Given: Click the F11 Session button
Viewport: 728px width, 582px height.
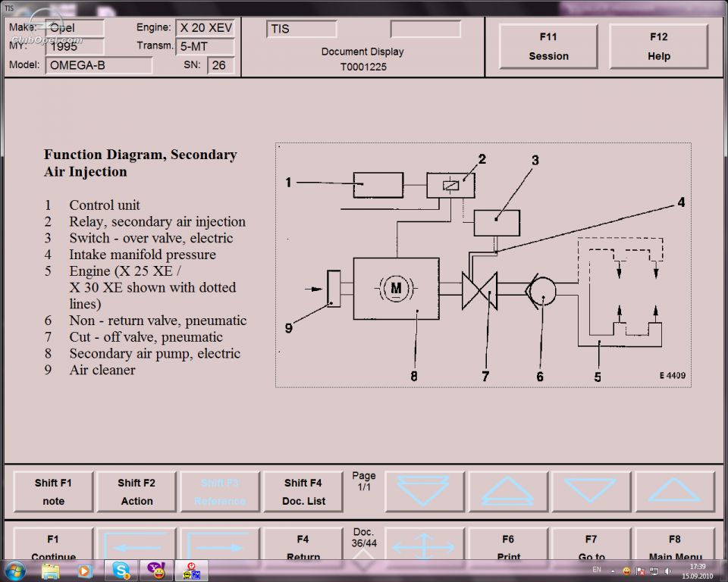Looking at the screenshot, I should (548, 46).
